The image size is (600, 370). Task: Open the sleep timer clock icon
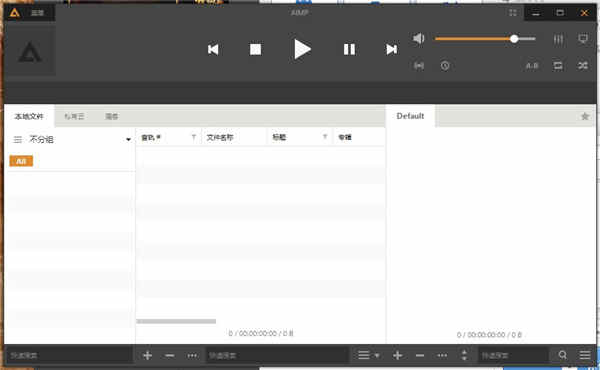coord(445,66)
